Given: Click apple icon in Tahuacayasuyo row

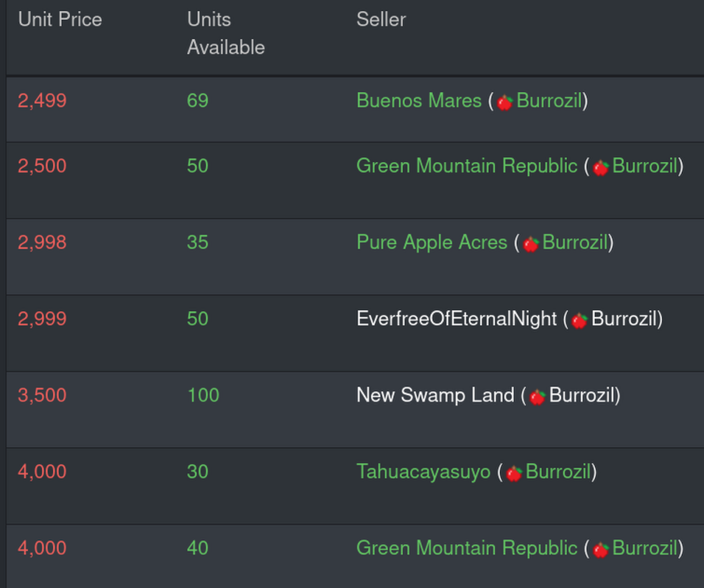Looking at the screenshot, I should [514, 473].
